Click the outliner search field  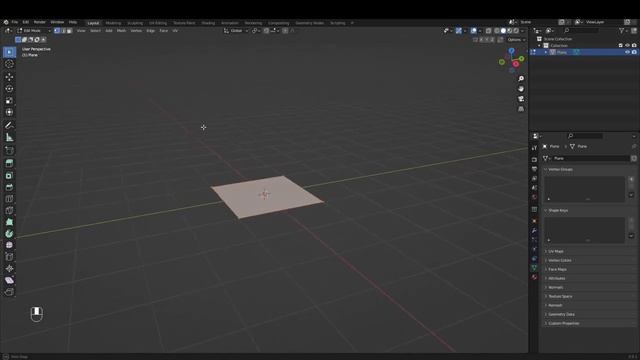click(x=582, y=31)
